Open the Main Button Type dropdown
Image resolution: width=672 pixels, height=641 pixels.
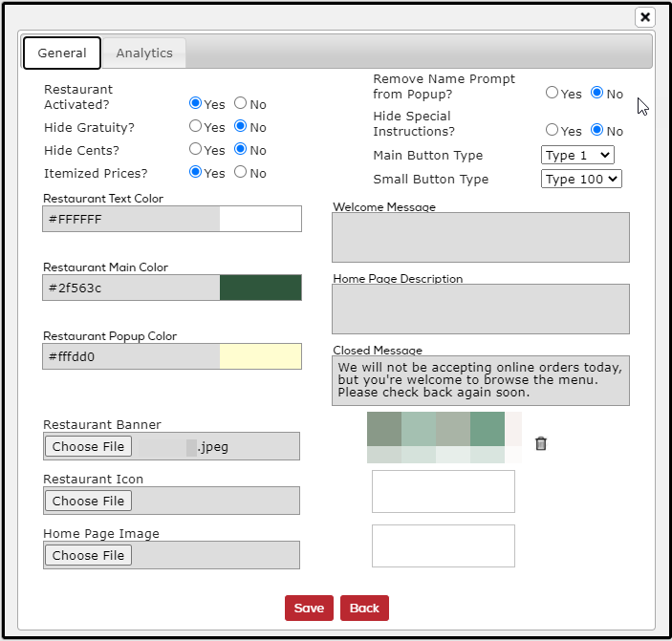click(577, 155)
